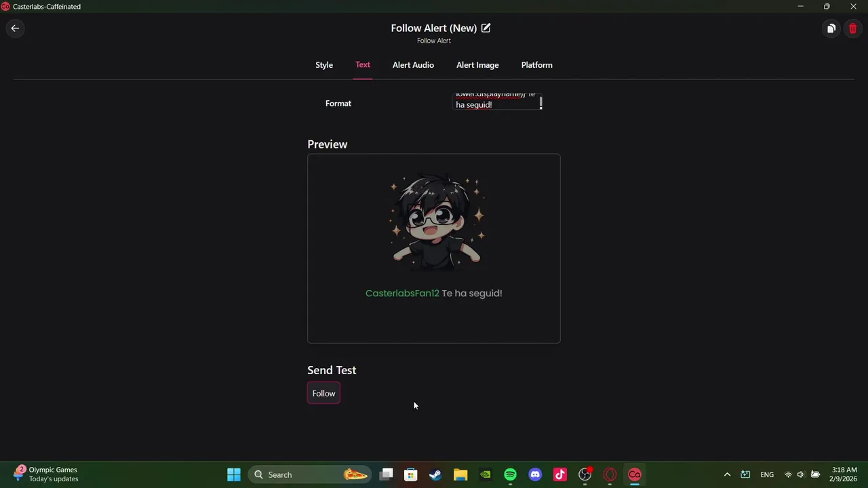
Task: Click the Follow Alert subtitle text
Action: 434,41
